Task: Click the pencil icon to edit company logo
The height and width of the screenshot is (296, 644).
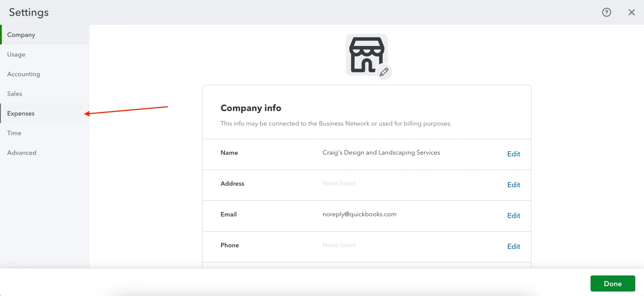Action: click(x=384, y=72)
